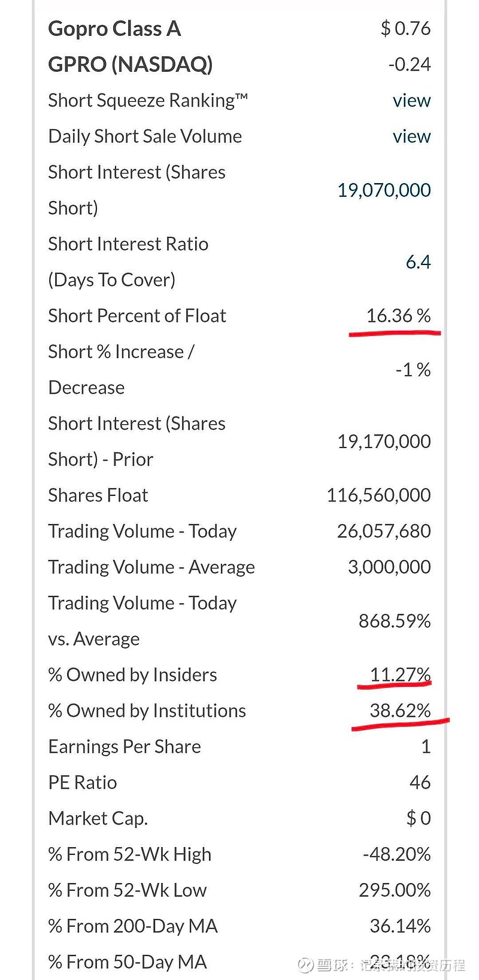Click the 6.4 days to cover value
Viewport: 479px width, 980px height.
click(x=418, y=262)
